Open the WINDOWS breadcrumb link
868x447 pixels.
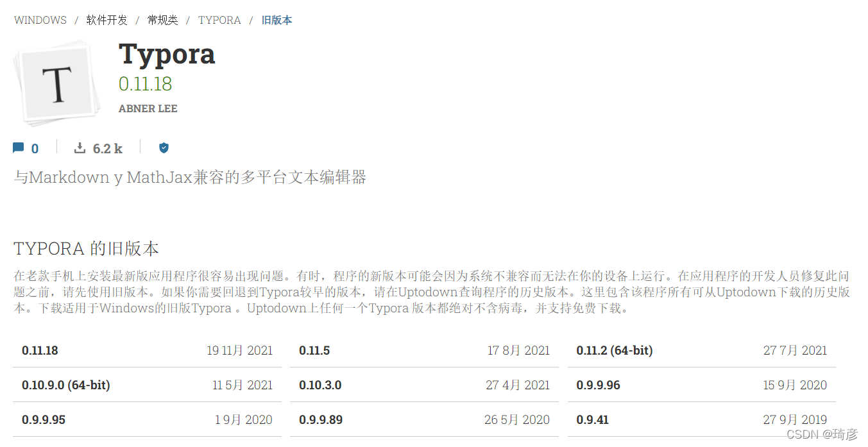40,20
